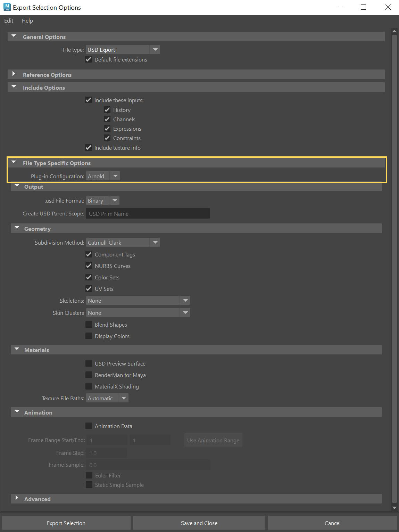Close the Export Selection Options window
The image size is (399, 532).
(x=388, y=7)
